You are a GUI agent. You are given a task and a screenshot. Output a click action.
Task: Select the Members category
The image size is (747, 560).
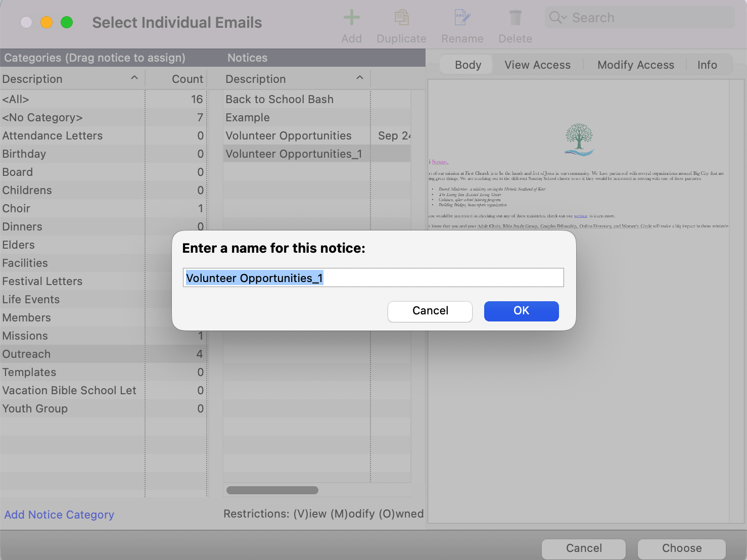[86, 317]
